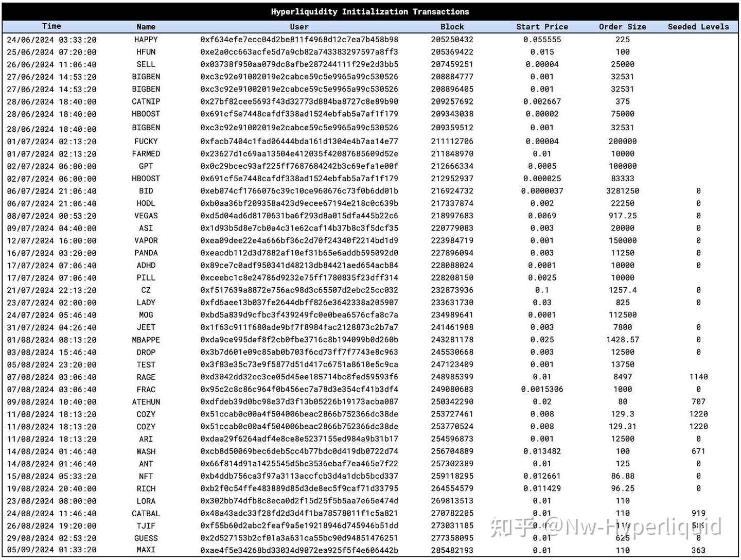
Task: Click seeded levels value 671
Action: [698, 451]
